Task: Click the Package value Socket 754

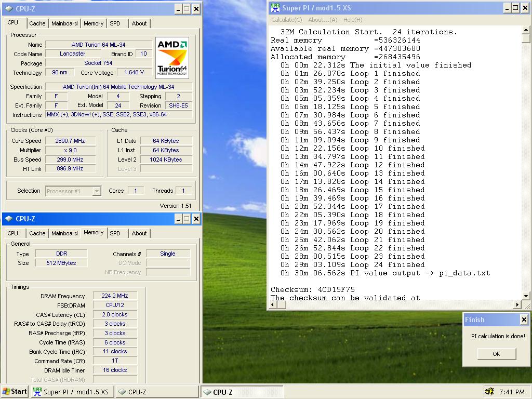Action: click(x=98, y=63)
